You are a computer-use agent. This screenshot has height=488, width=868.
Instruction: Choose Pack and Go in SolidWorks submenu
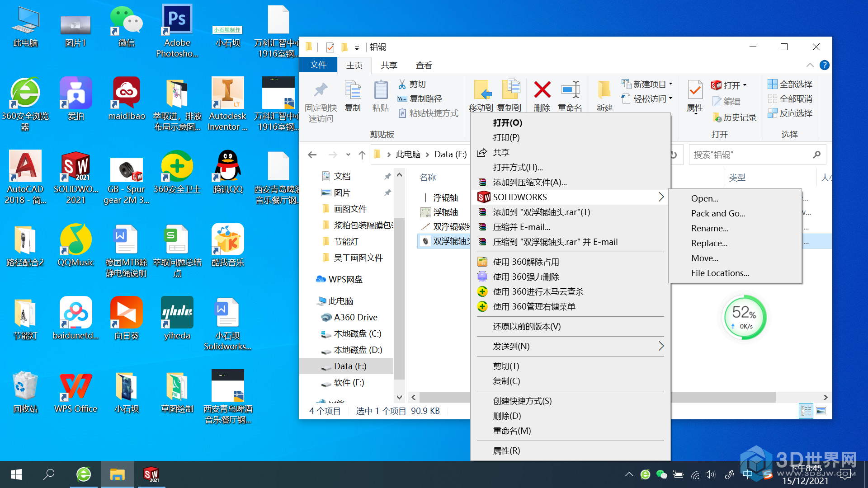pyautogui.click(x=718, y=213)
